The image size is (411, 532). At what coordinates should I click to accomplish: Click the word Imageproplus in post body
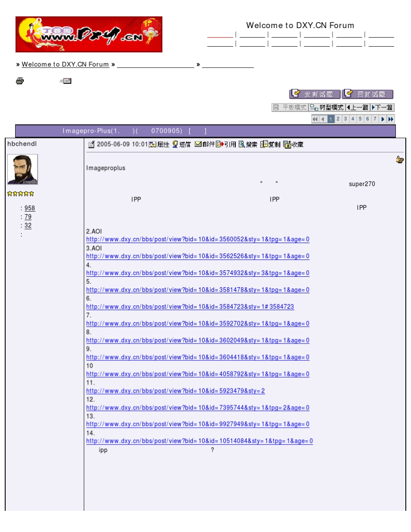point(106,168)
